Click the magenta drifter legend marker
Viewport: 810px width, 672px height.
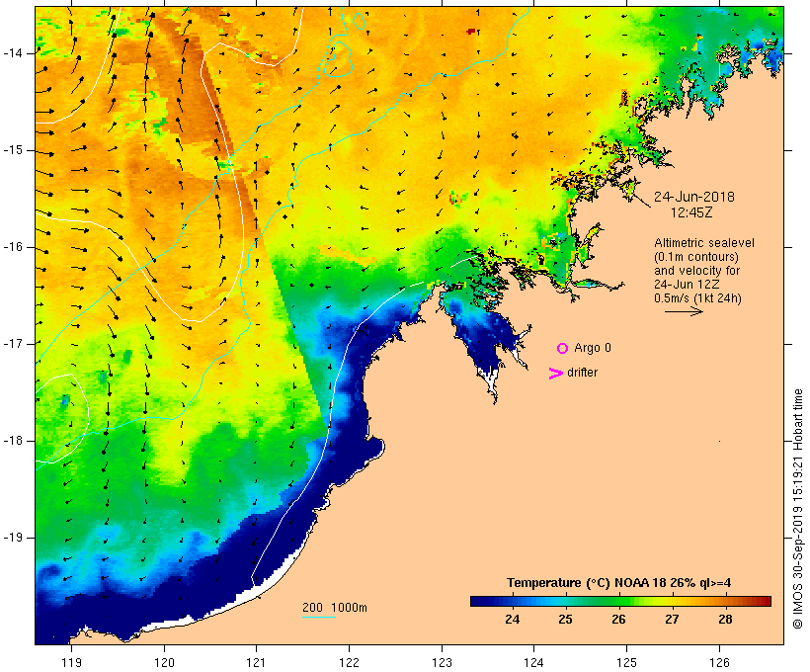point(556,374)
